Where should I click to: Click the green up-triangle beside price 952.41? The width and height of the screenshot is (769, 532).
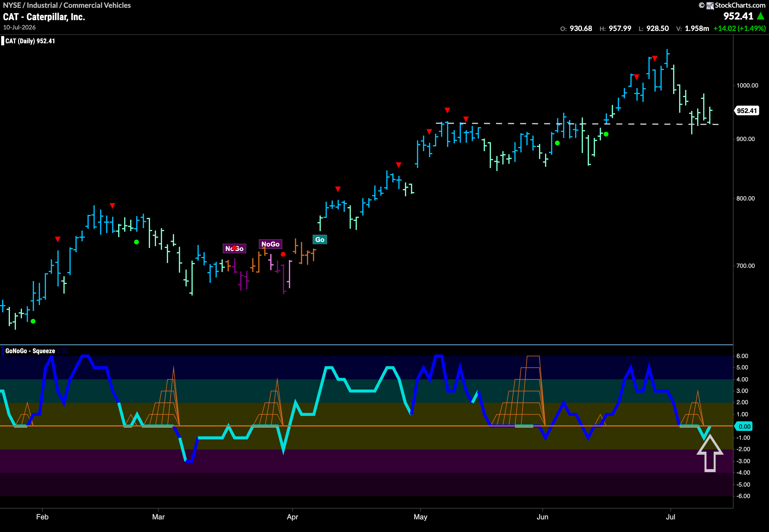click(761, 16)
